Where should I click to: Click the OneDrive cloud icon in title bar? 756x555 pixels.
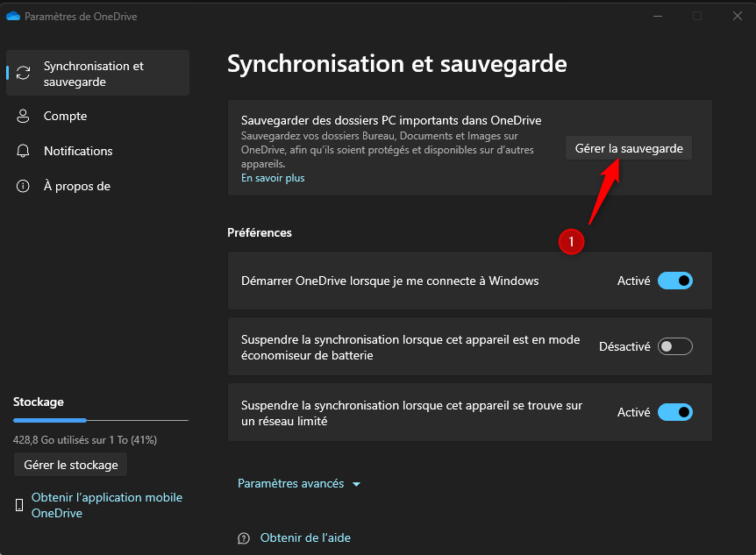click(12, 16)
